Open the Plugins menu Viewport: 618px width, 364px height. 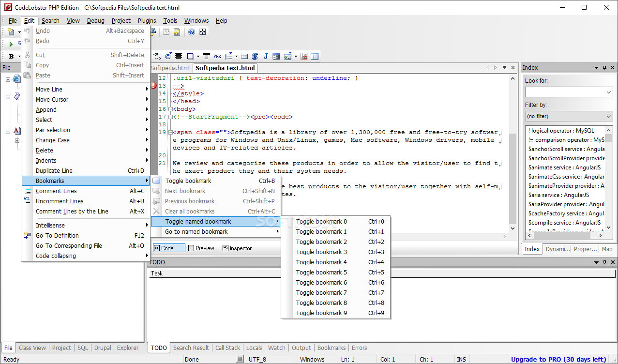[x=147, y=20]
